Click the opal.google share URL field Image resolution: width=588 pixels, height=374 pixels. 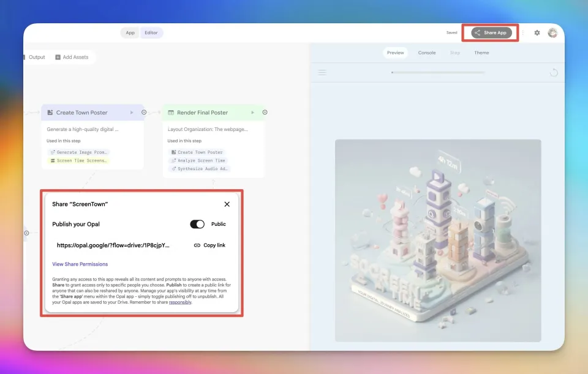tap(113, 245)
